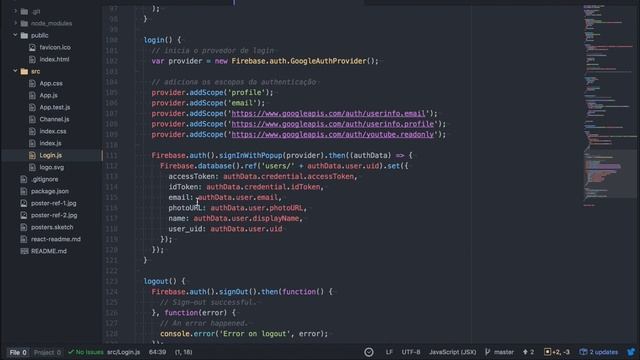Viewport: 640px width, 360px height.
Task: Open the googleapis youtube.readonly URL
Action: tap(333, 135)
